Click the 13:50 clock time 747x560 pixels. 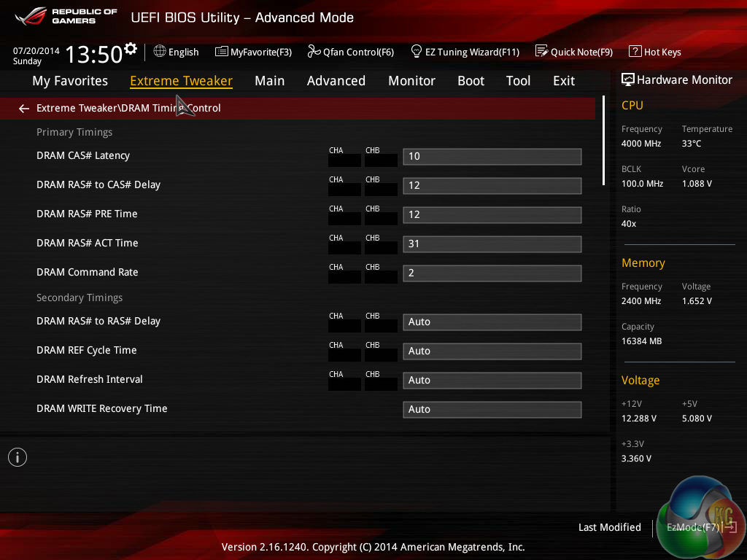tap(94, 54)
